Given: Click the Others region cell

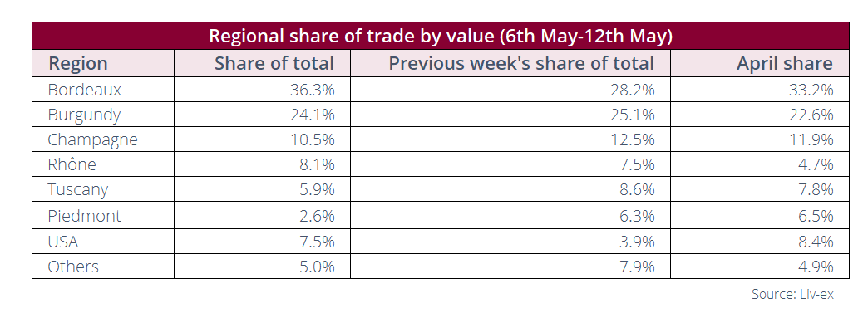Looking at the screenshot, I should [x=103, y=267].
